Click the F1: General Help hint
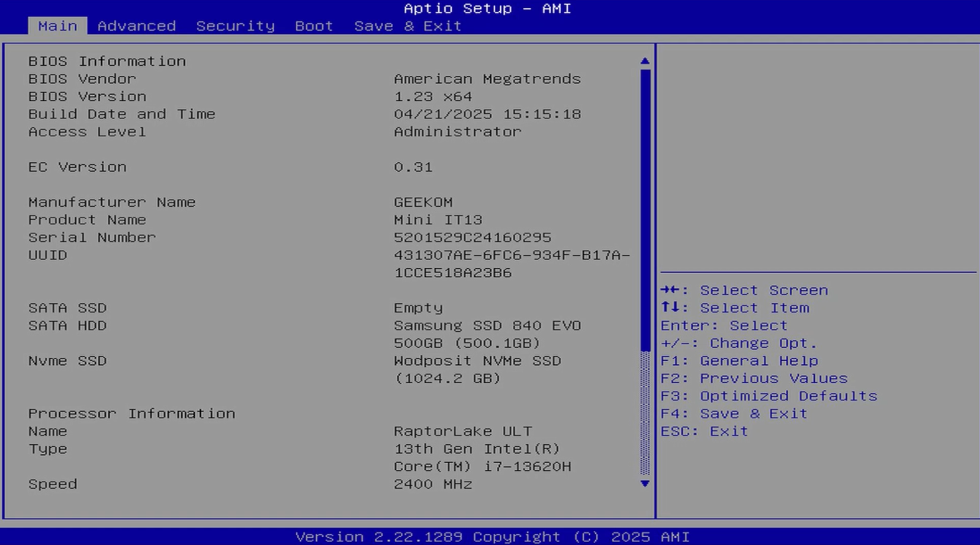Viewport: 980px width, 545px height. [x=738, y=361]
